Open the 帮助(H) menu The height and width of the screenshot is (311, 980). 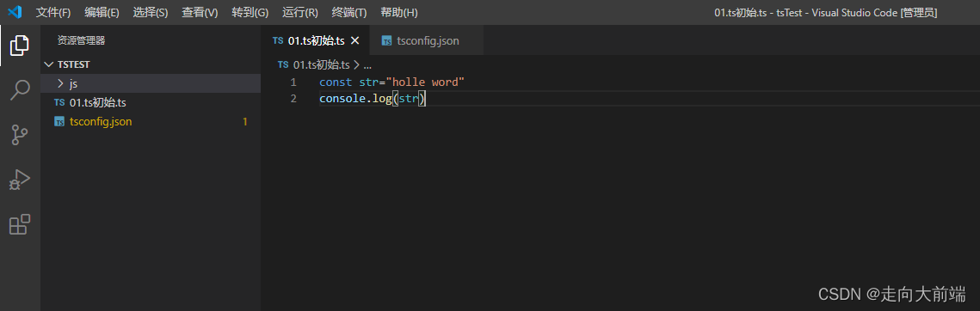398,13
